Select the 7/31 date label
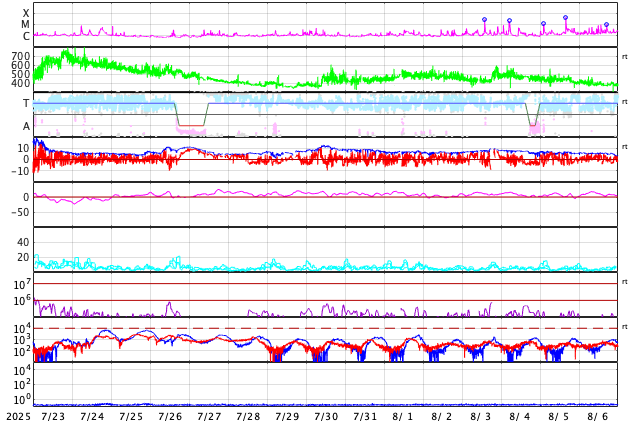Screen dimensions: 634x424 (365, 417)
